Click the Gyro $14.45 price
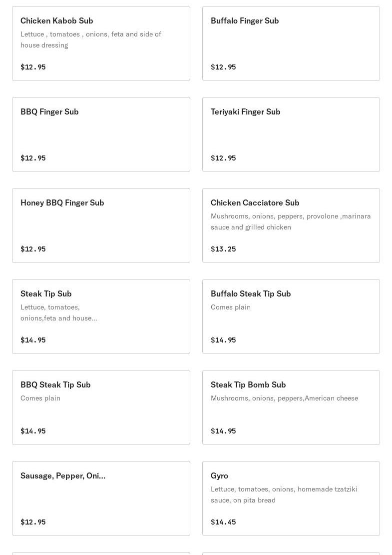392x555 pixels. 223,522
